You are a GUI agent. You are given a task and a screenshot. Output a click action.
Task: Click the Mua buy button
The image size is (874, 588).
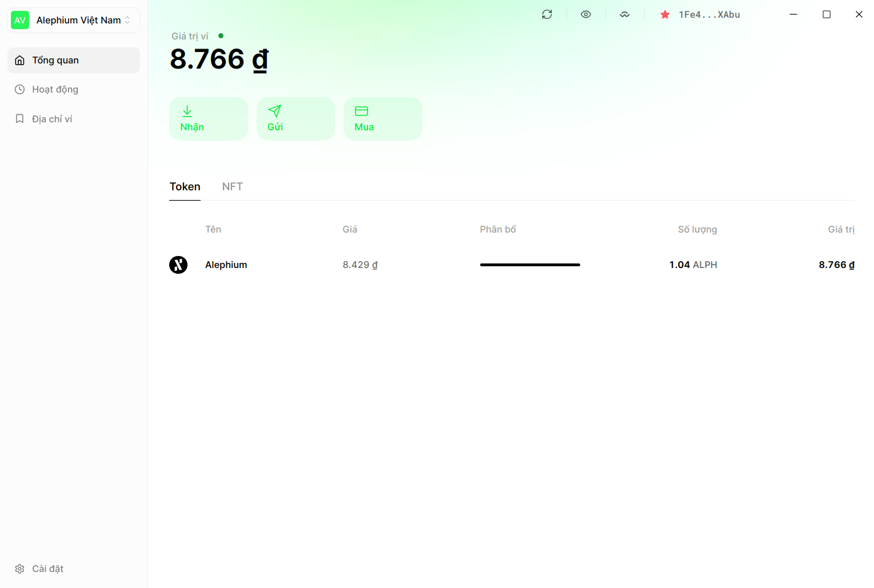(383, 119)
